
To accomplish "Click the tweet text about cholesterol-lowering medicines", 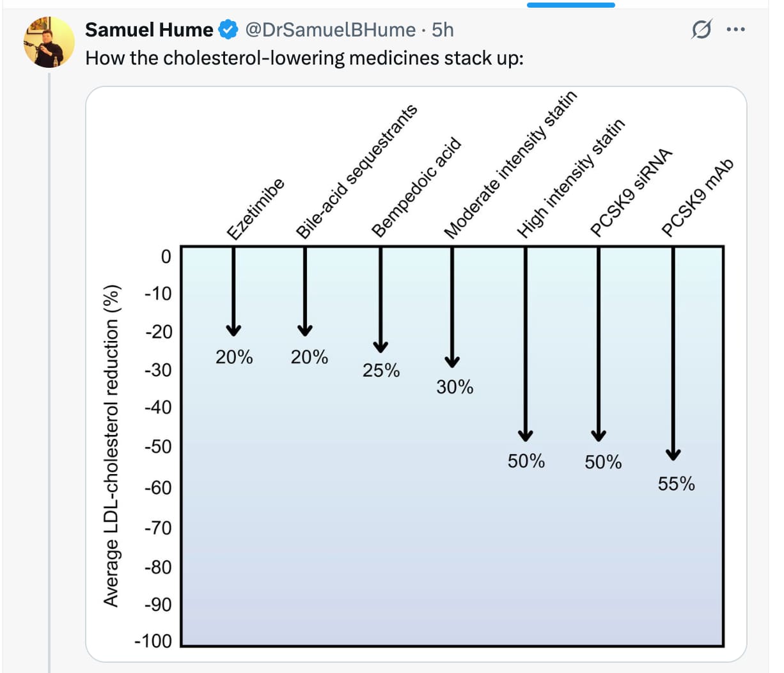I will [x=304, y=58].
